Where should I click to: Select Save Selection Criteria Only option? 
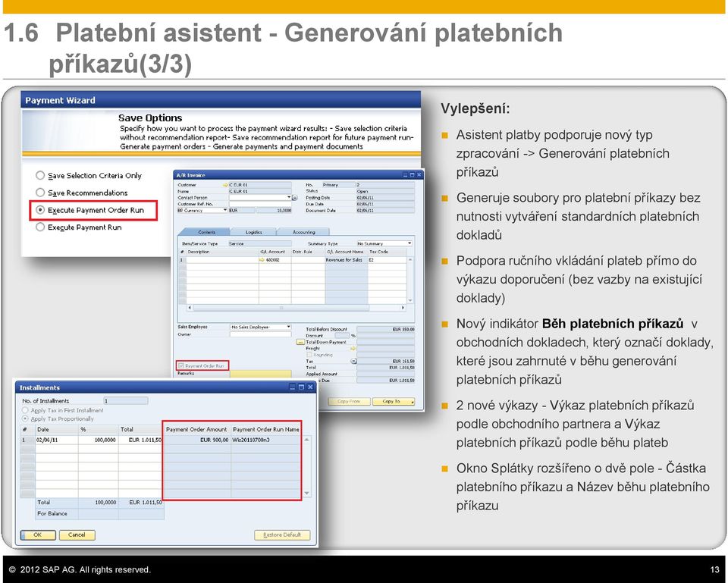(x=40, y=175)
